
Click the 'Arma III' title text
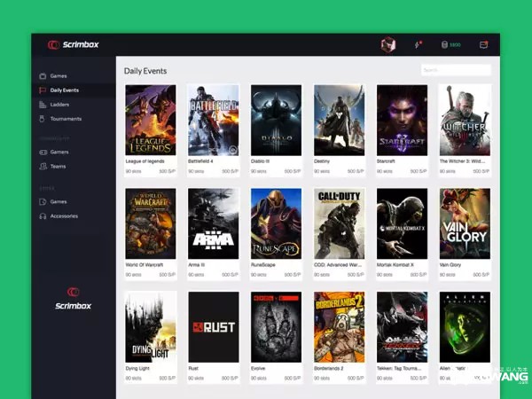(196, 265)
